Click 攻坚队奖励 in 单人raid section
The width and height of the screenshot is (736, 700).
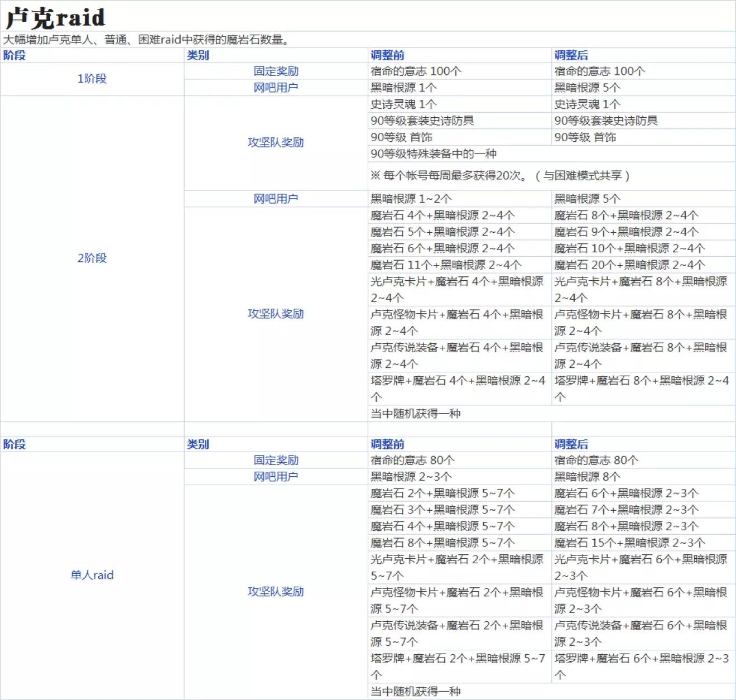point(277,592)
